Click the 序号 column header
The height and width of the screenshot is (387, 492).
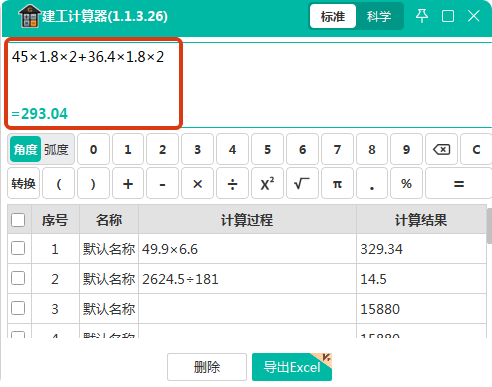[55, 220]
